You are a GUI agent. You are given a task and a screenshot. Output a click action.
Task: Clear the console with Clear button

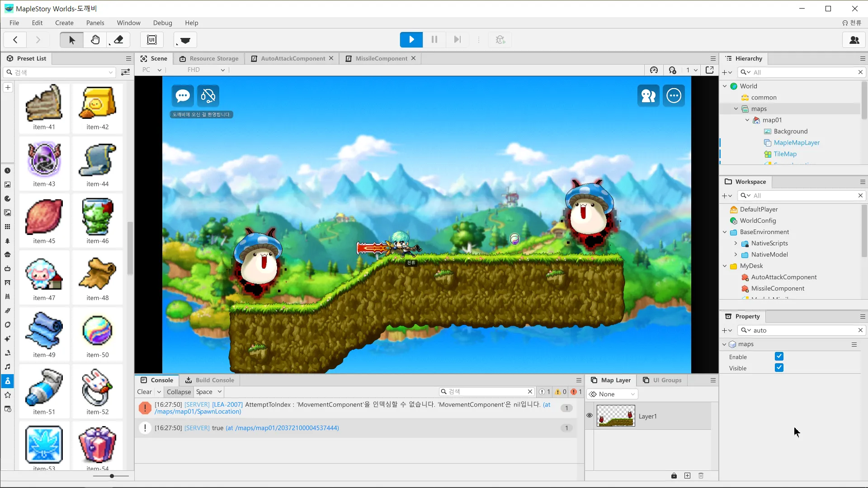pos(145,392)
